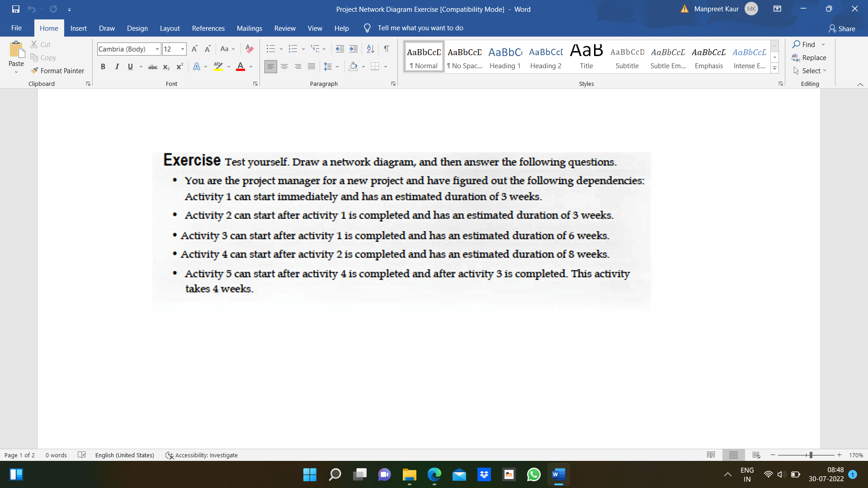Select the yellow text highlight swatch

coord(218,66)
